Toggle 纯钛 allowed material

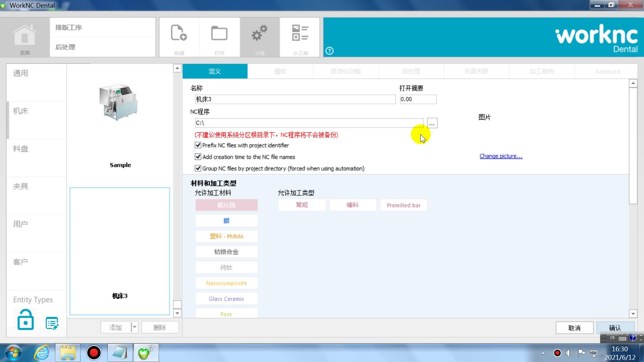point(226,267)
